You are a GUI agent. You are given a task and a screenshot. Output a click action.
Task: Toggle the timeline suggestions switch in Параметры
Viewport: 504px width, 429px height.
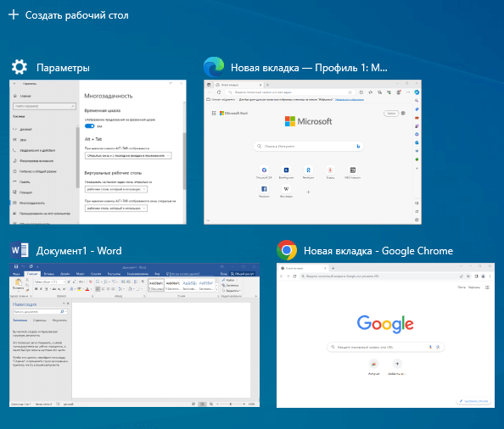pyautogui.click(x=90, y=125)
